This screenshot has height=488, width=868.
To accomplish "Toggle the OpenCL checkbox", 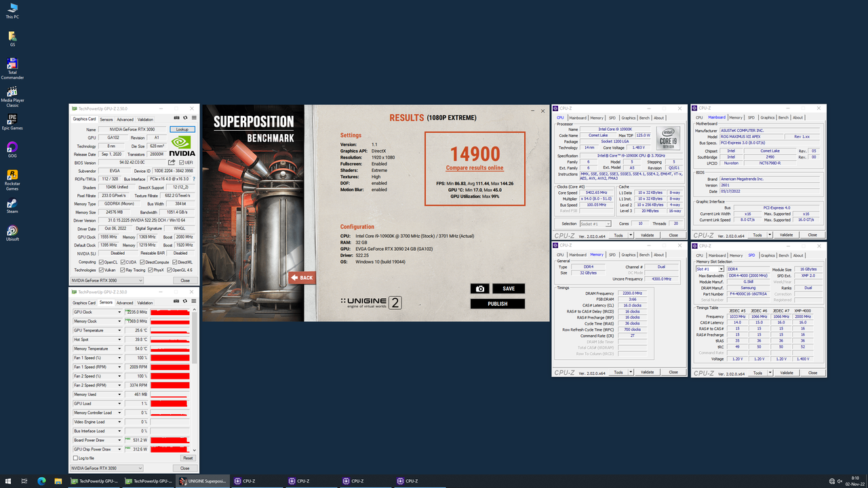I will tap(102, 262).
